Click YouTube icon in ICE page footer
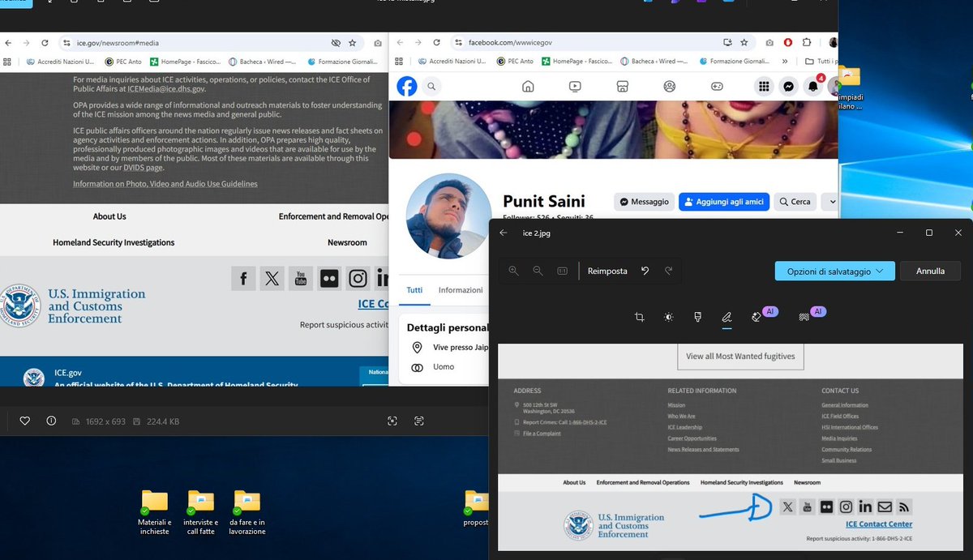973x560 pixels. [x=301, y=278]
